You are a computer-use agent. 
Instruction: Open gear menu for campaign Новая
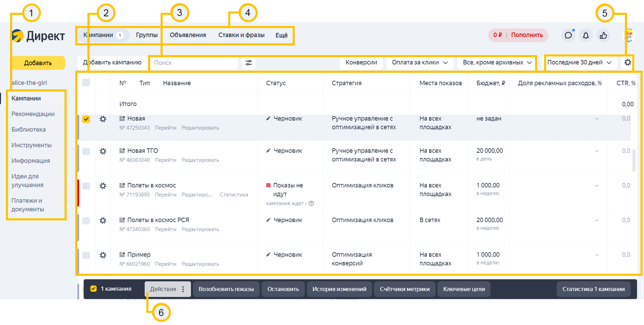click(103, 119)
